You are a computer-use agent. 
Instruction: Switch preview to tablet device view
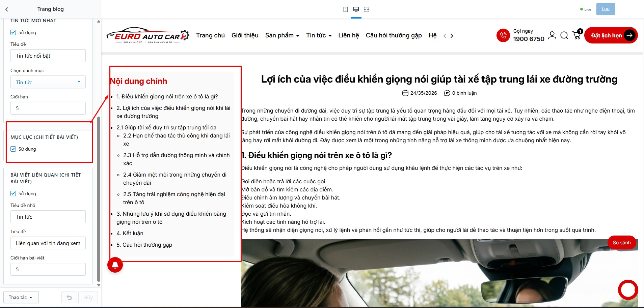[x=346, y=9]
